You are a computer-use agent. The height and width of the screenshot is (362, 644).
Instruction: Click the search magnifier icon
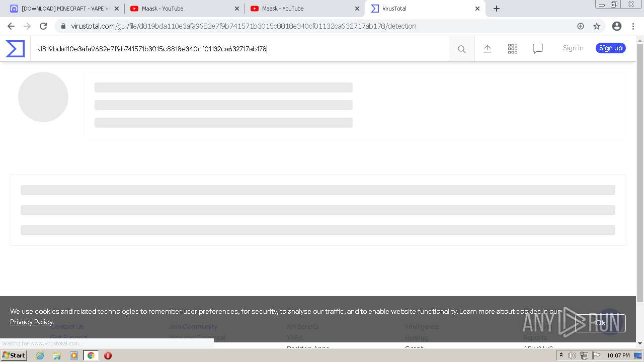[461, 49]
